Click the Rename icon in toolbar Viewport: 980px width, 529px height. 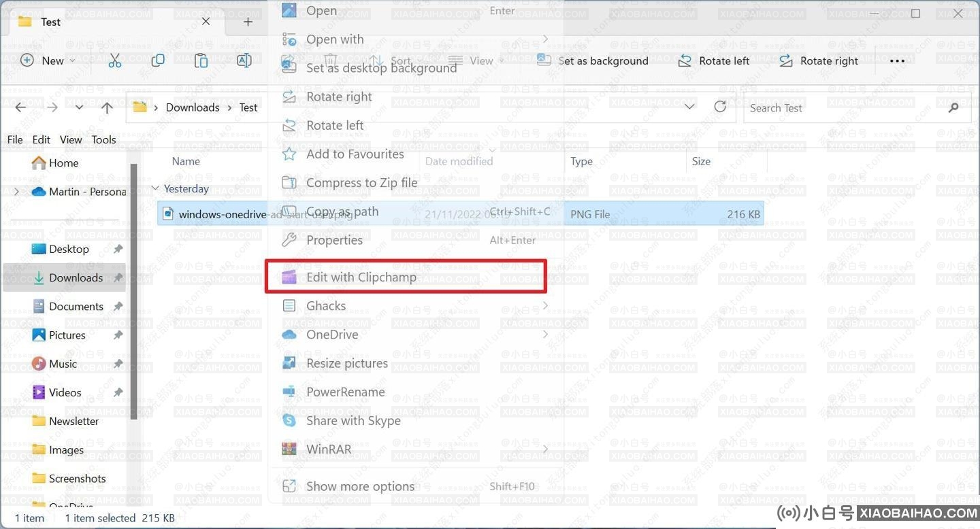coord(244,61)
